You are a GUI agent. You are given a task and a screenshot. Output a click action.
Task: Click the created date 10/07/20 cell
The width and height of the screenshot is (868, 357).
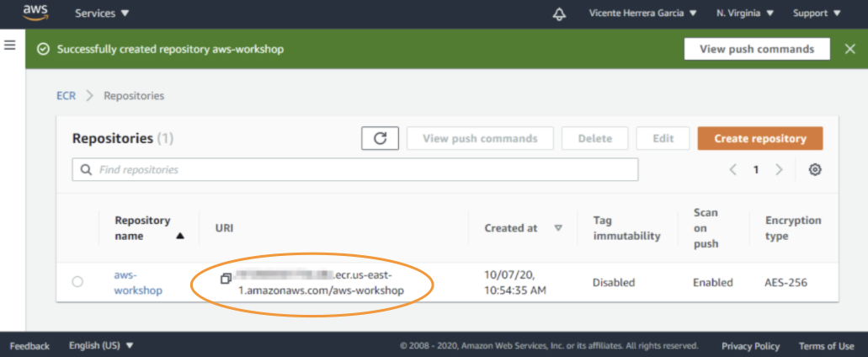click(515, 282)
